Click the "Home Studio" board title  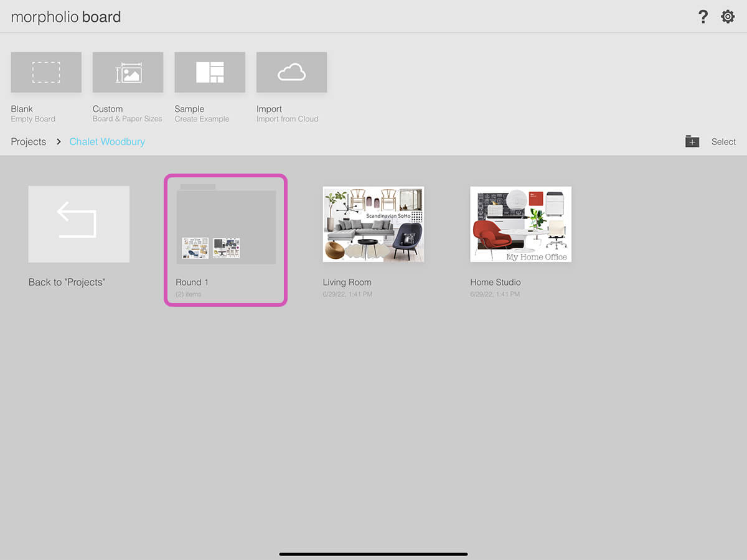[495, 282]
